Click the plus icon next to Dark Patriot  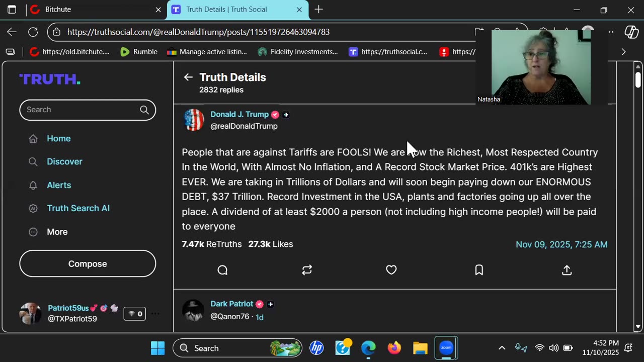[x=270, y=304]
